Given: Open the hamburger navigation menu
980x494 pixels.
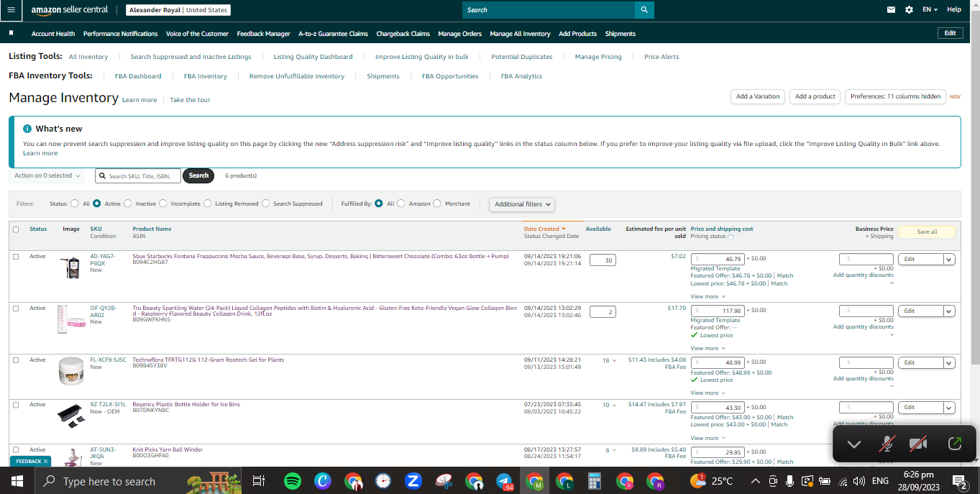Looking at the screenshot, I should [11, 10].
